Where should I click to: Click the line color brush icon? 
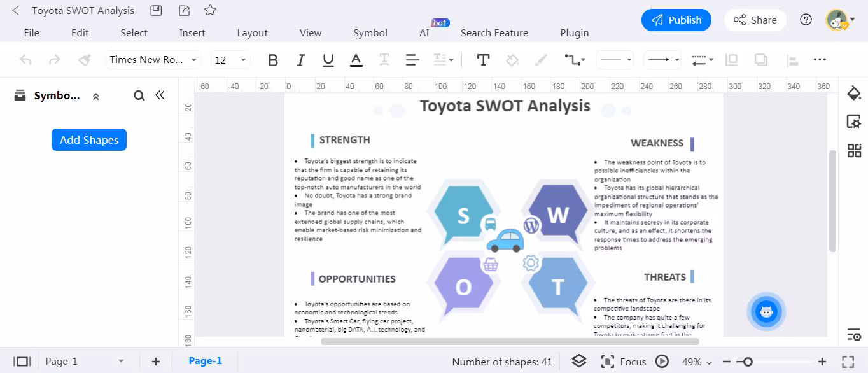(541, 60)
